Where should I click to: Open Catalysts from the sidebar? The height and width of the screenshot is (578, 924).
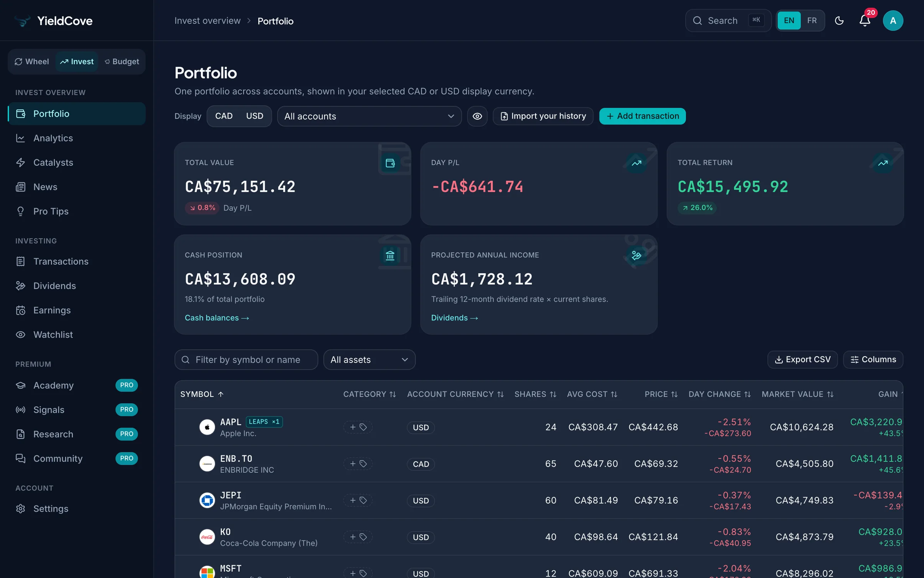coord(77,162)
